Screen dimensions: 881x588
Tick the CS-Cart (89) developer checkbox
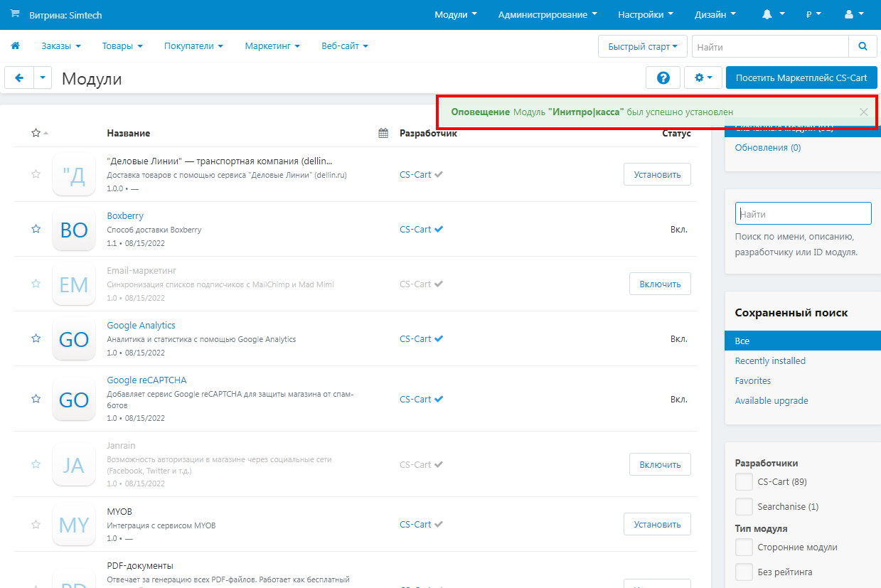click(744, 481)
